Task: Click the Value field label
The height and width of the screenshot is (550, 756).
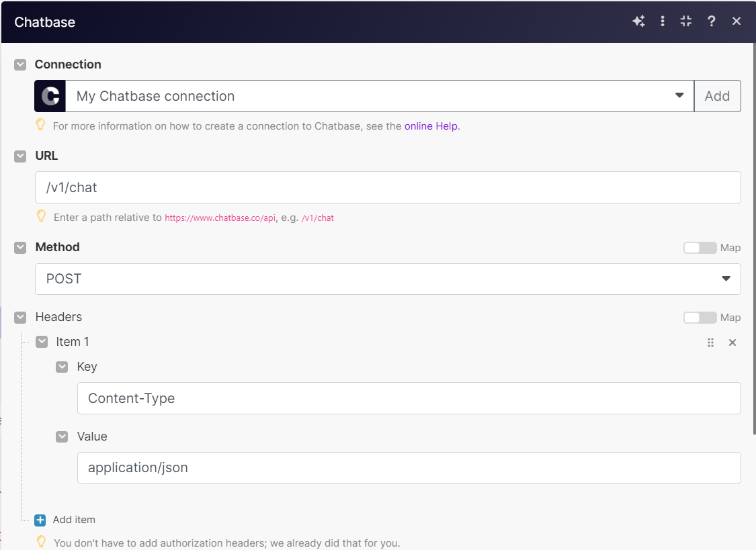Action: (92, 437)
